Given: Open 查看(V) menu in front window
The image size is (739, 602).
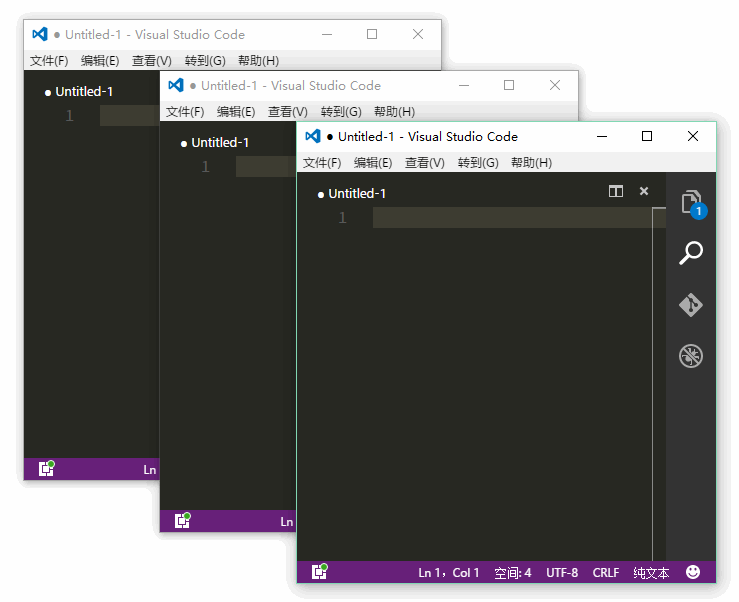Looking at the screenshot, I should tap(425, 163).
